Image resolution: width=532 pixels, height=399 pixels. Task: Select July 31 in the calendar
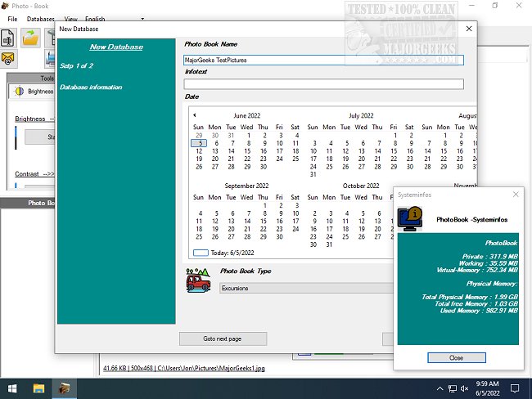click(313, 175)
